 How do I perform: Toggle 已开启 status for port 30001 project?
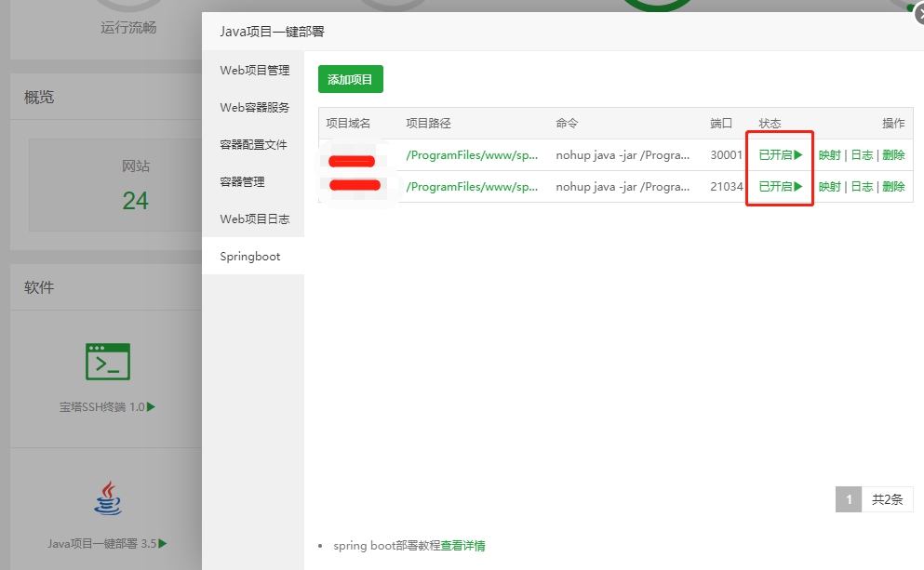780,155
